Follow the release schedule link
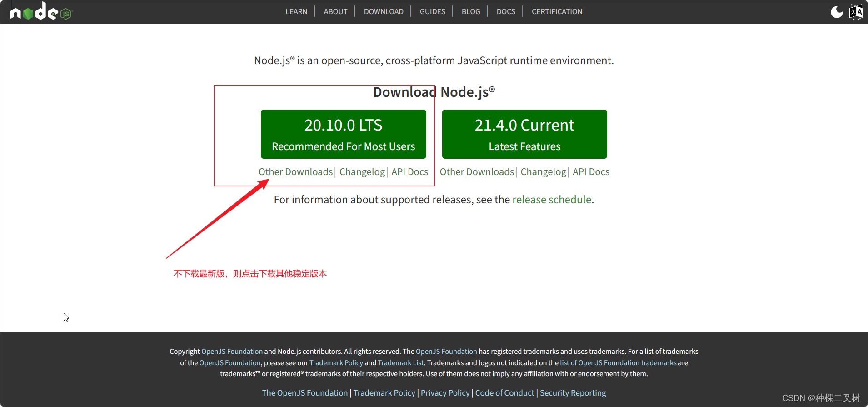868x407 pixels. (552, 200)
